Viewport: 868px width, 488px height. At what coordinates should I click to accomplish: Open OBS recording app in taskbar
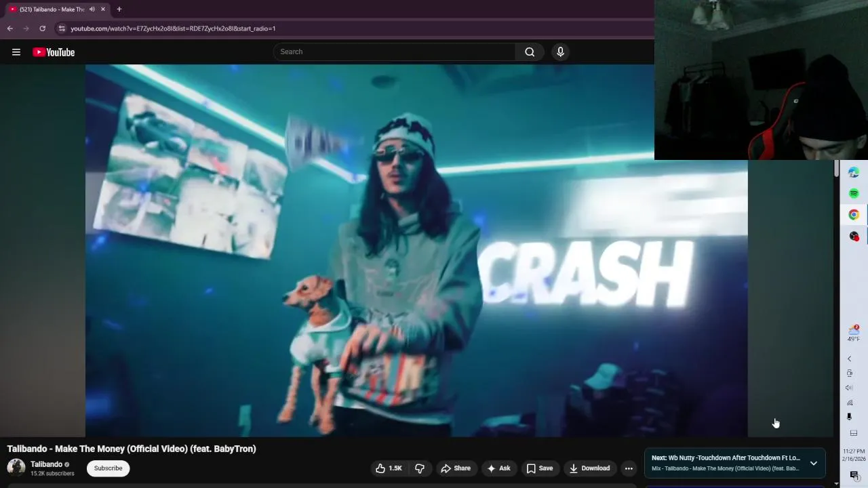(x=854, y=236)
